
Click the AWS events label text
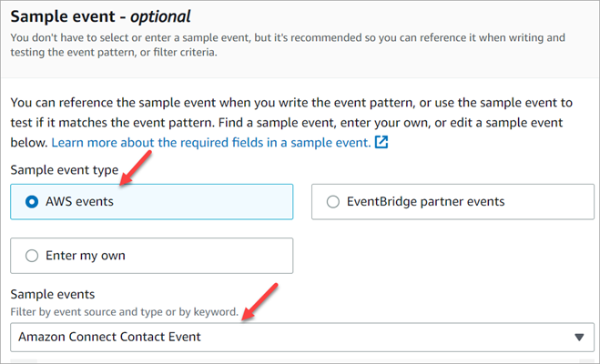coord(79,202)
